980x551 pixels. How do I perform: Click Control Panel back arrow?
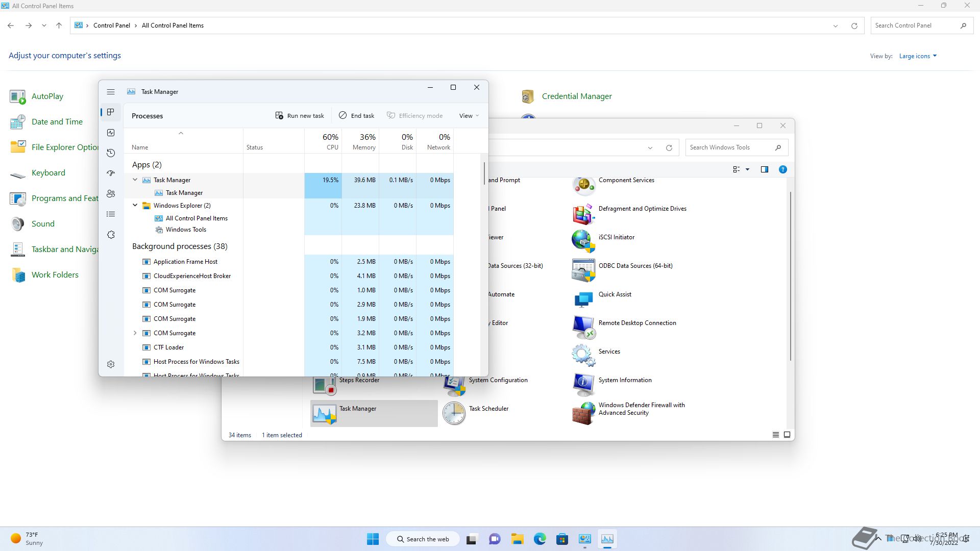tap(11, 26)
